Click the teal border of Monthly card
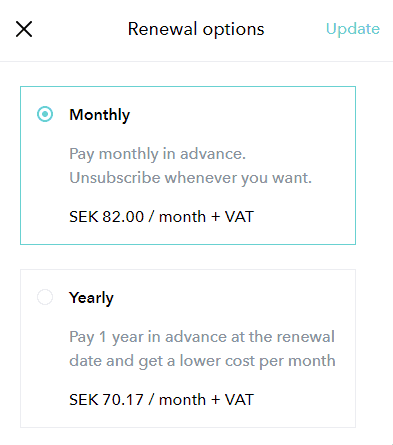 (188, 87)
